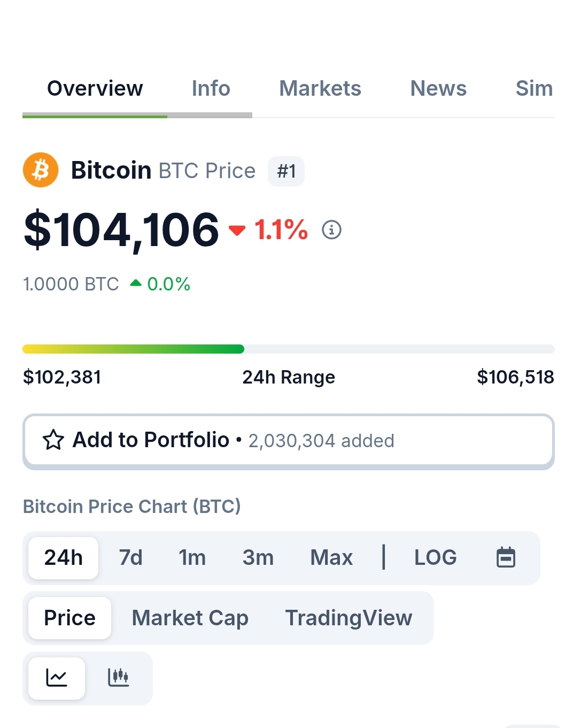Tap the info circle next to 1.1%
This screenshot has width=573, height=728.
click(331, 229)
